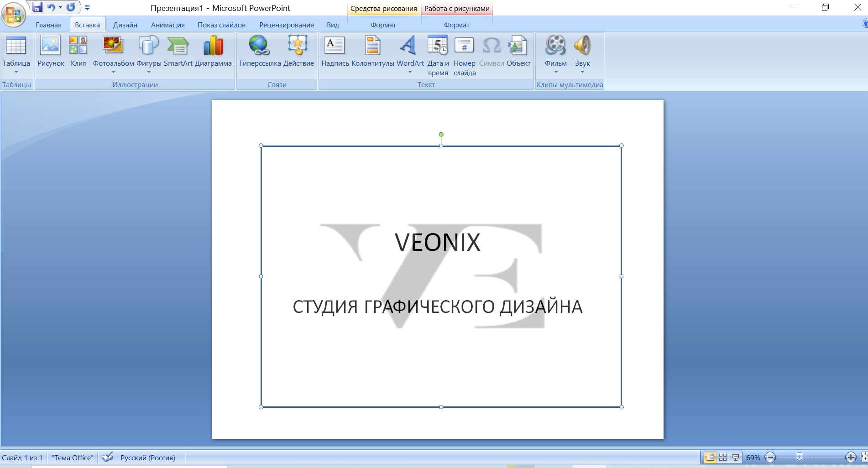Insert a picture with Рисунок icon
This screenshot has height=468, width=868.
[x=51, y=51]
